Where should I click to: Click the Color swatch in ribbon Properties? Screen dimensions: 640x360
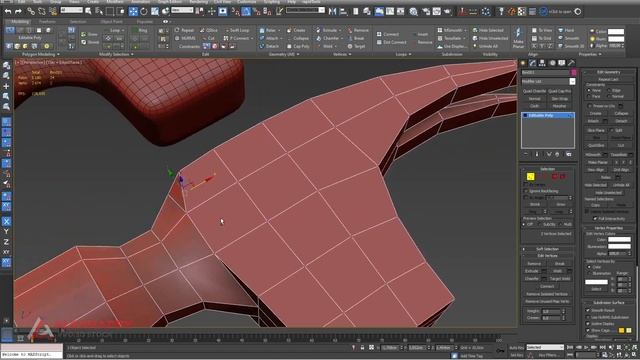[x=616, y=31]
